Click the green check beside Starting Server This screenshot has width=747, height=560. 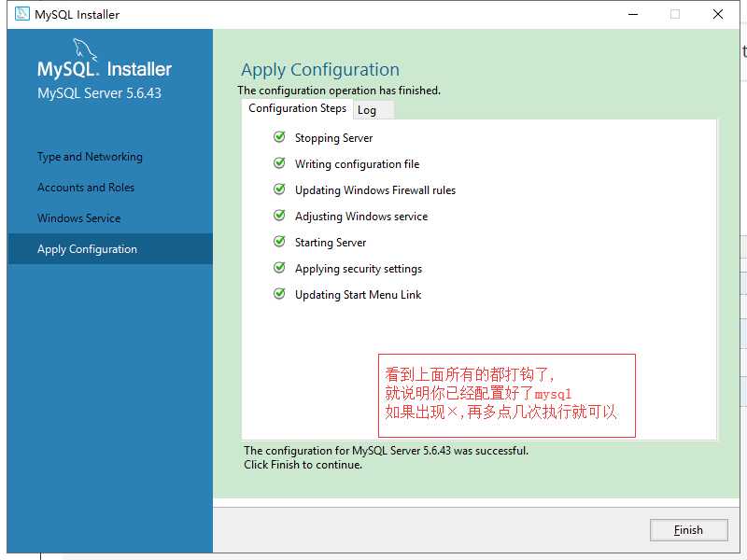click(279, 242)
